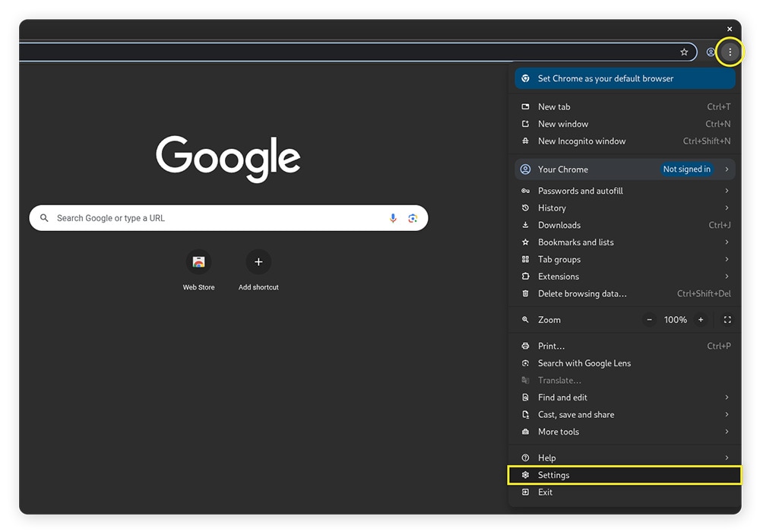Increase zoom with the plus button
Viewport: 760px width, 532px height.
click(701, 320)
